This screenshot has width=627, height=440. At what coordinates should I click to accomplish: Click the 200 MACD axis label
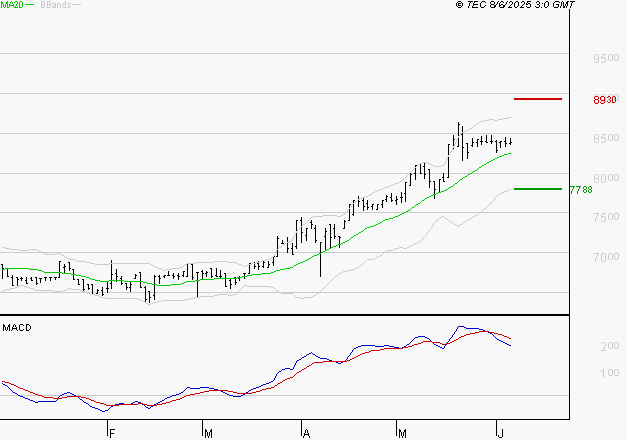tap(609, 346)
